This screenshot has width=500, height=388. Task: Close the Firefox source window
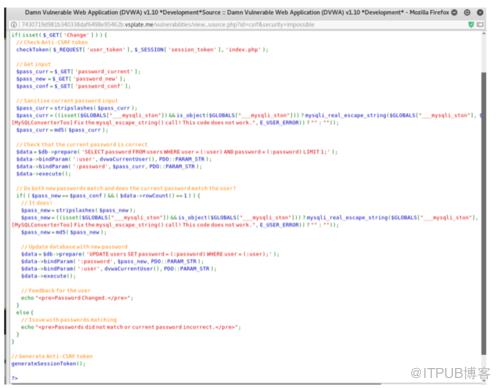click(480, 12)
